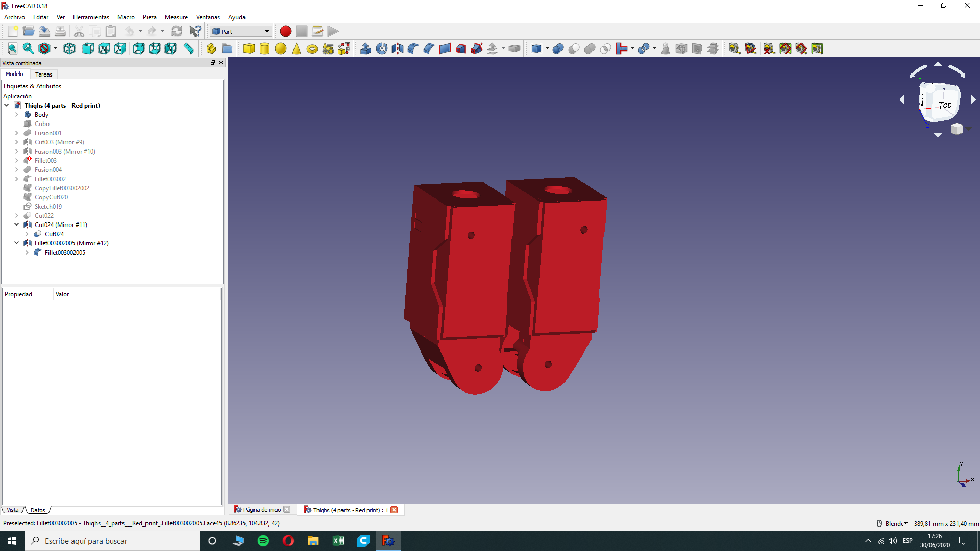
Task: Switch to the Tareas tab
Action: click(x=43, y=74)
